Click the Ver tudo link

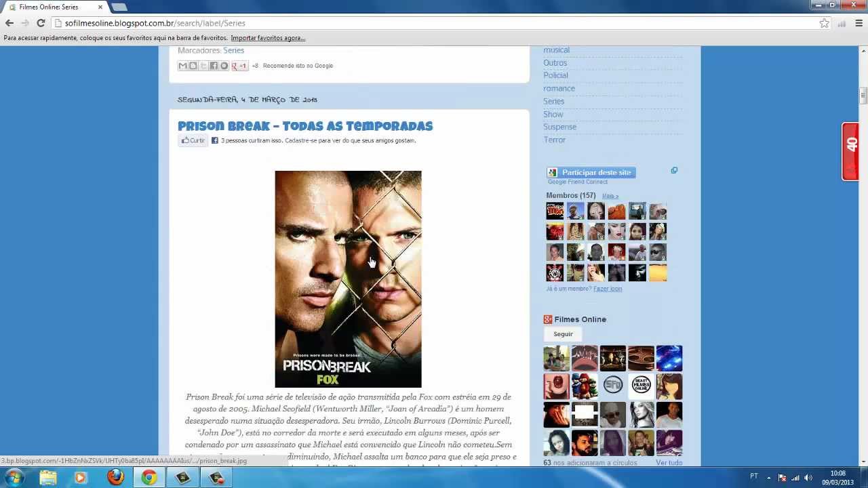[669, 463]
